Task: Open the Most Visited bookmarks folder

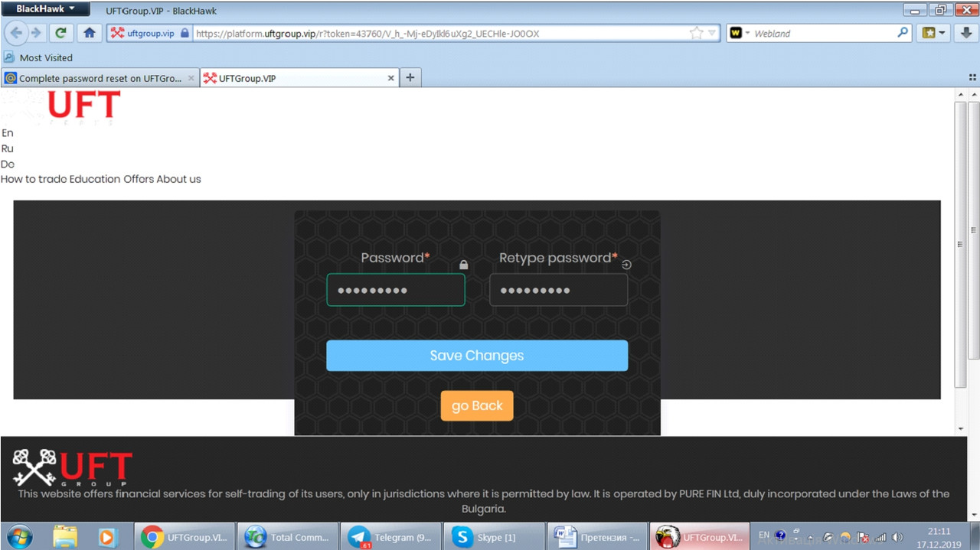Action: tap(38, 57)
